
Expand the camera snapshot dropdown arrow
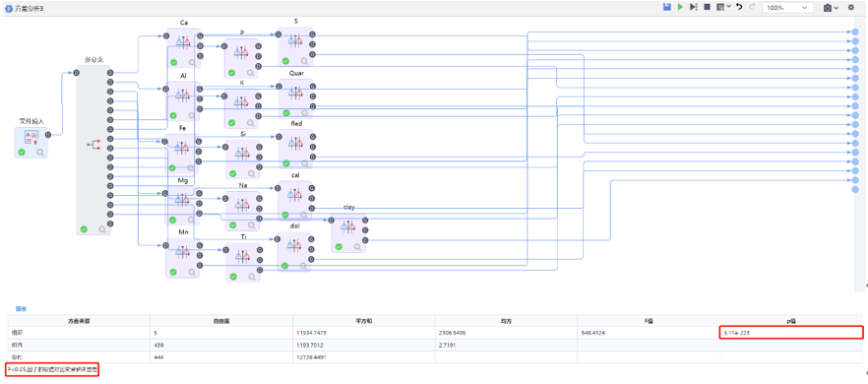click(x=836, y=8)
